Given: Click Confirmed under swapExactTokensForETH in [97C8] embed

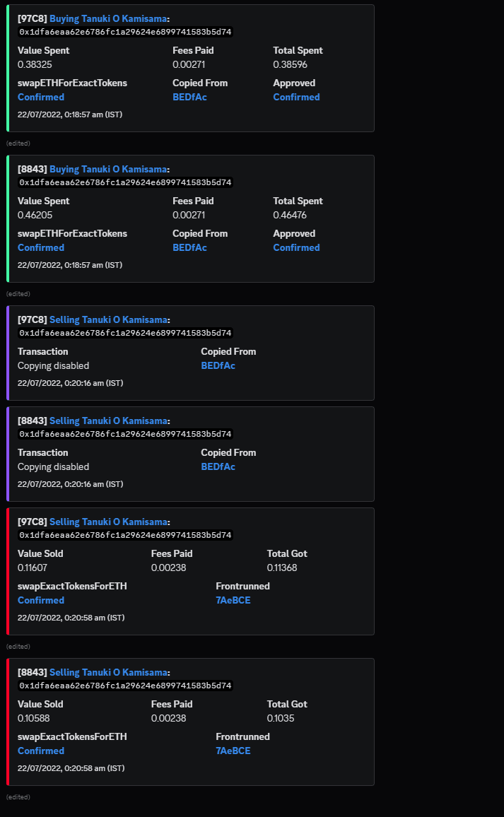Looking at the screenshot, I should coord(40,600).
